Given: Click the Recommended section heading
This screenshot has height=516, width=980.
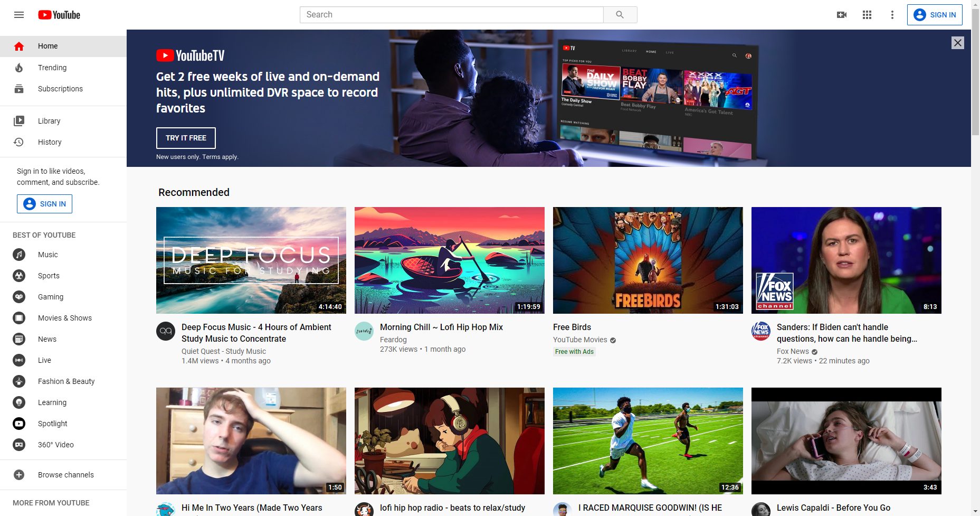Looking at the screenshot, I should [194, 192].
